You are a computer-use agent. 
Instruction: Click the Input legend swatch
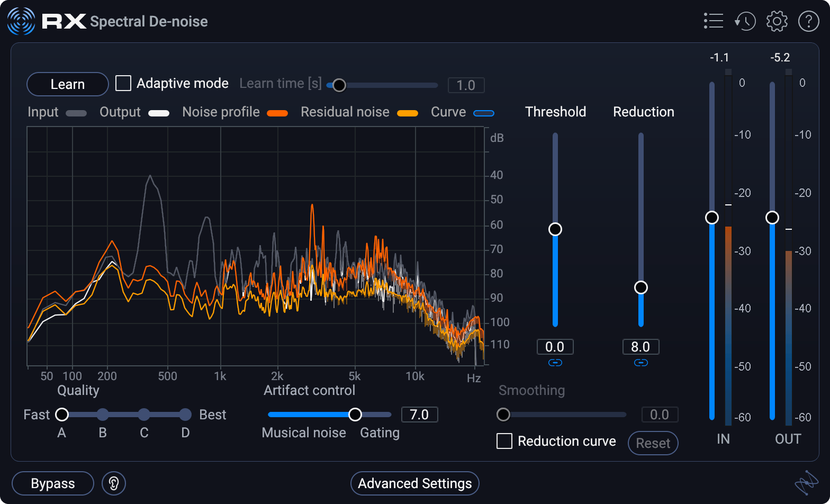(x=76, y=113)
